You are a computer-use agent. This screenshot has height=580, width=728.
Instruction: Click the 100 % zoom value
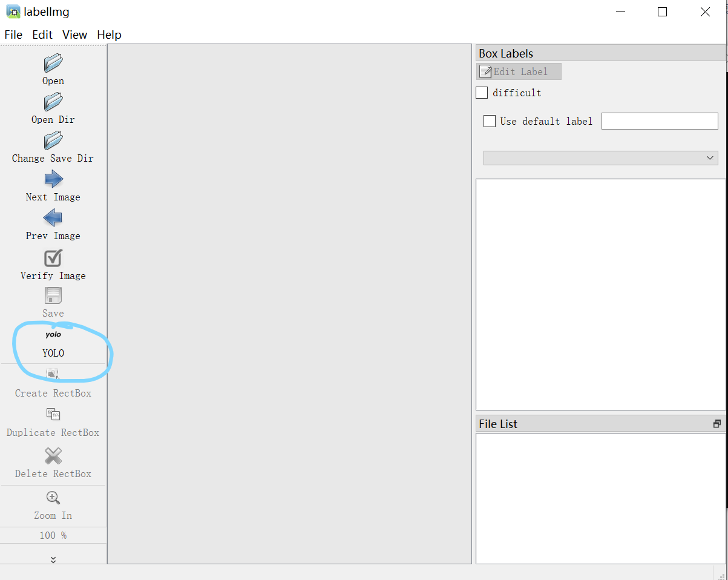(53, 535)
